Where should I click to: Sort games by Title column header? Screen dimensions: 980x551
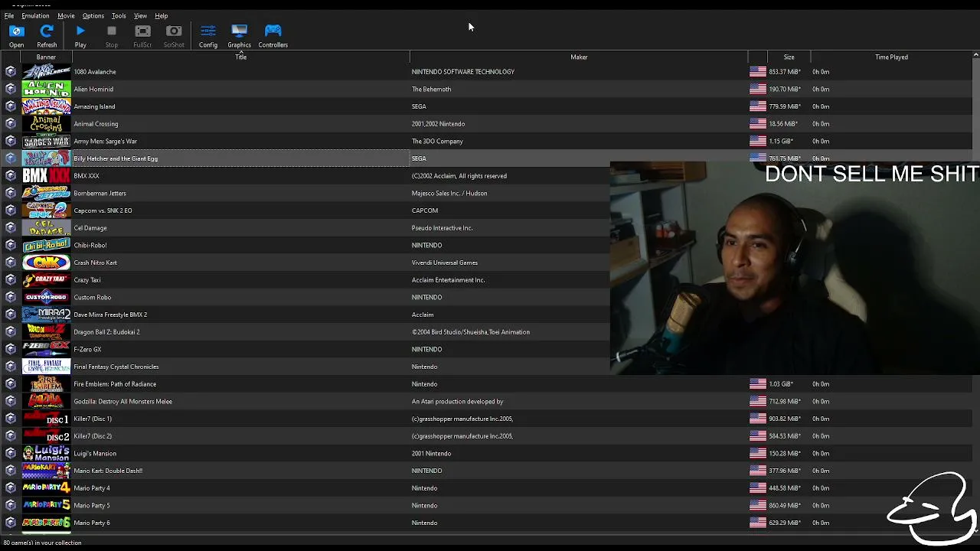(240, 57)
